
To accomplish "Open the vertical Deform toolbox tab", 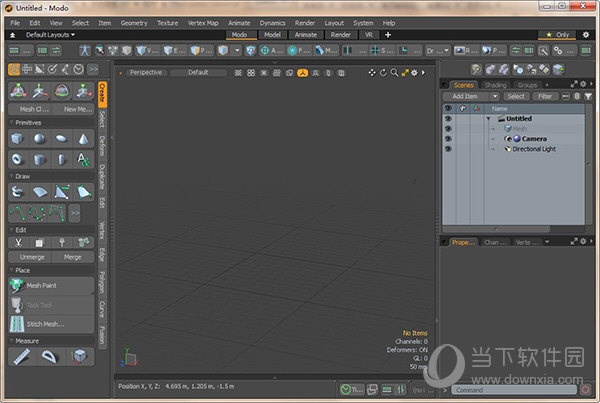I will 102,146.
